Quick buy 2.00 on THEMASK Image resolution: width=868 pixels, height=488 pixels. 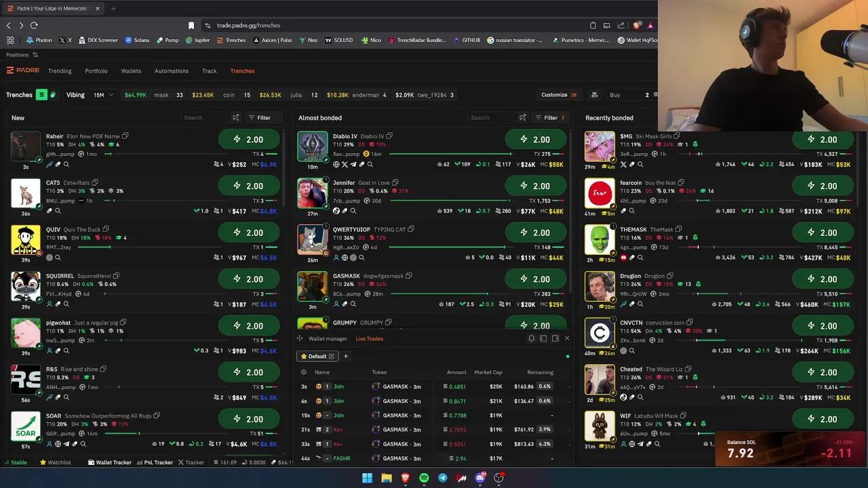click(823, 232)
